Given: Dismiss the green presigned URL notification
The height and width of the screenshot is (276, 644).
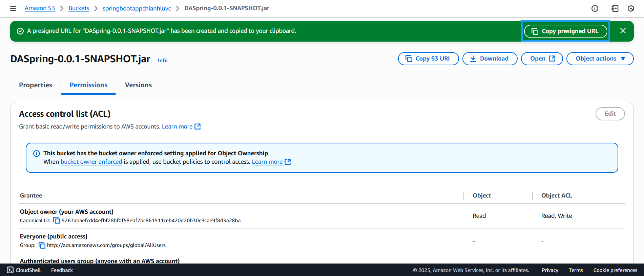Looking at the screenshot, I should coord(623,31).
